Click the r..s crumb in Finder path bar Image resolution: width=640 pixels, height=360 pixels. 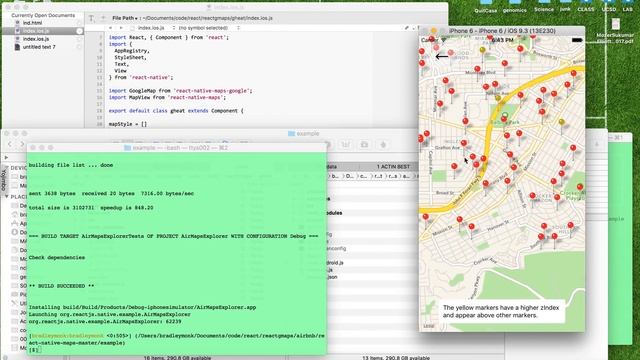393,176
